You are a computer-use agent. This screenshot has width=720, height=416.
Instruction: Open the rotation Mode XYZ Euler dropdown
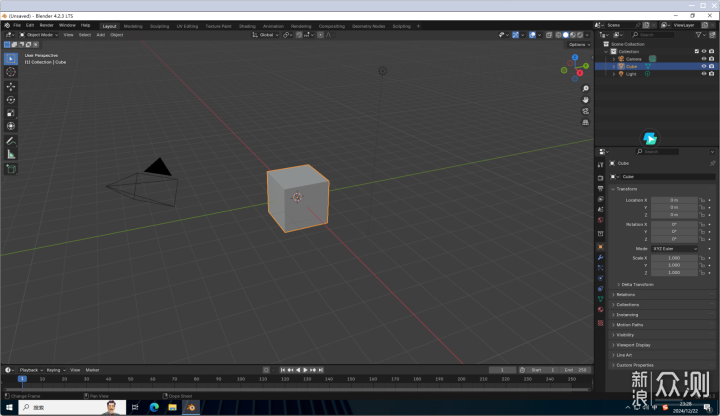coord(674,249)
